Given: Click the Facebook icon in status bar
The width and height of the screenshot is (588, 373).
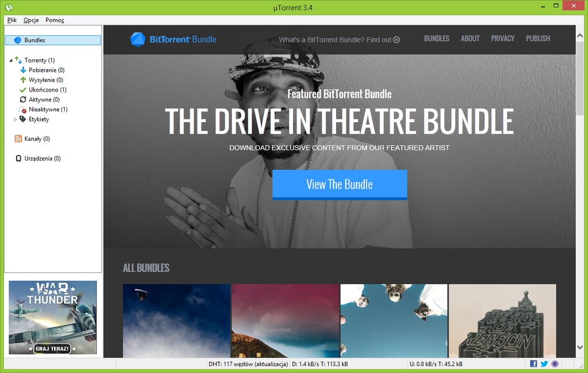Looking at the screenshot, I should coord(533,363).
